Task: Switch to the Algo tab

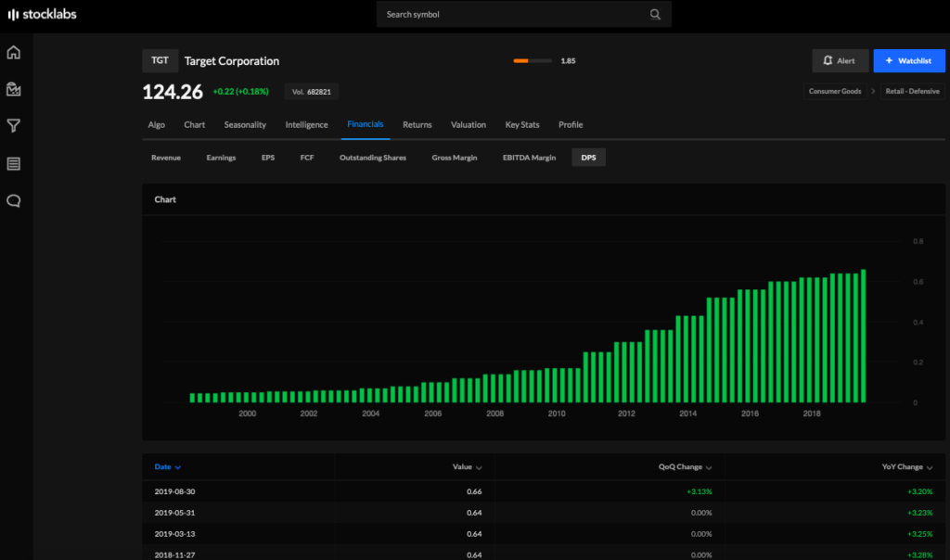Action: 156,125
